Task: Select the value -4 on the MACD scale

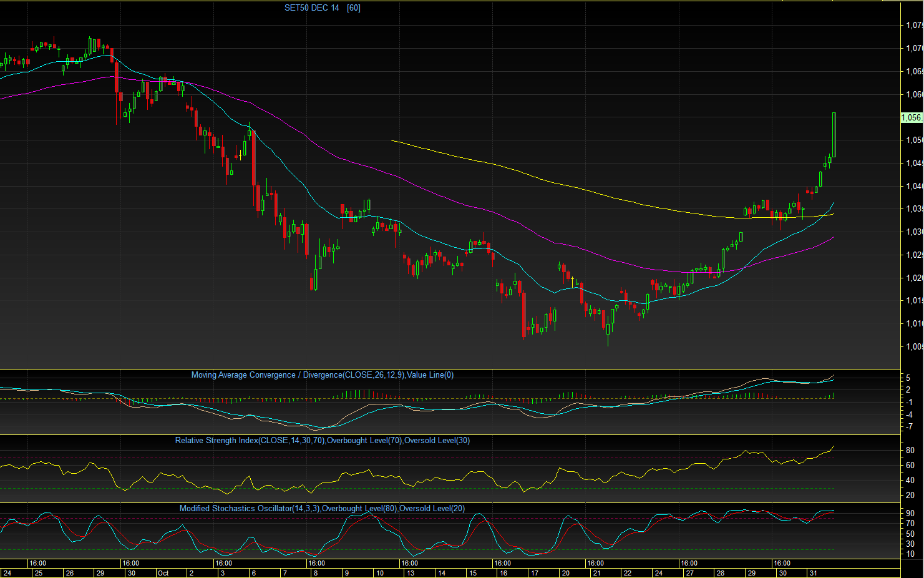Action: (x=910, y=414)
